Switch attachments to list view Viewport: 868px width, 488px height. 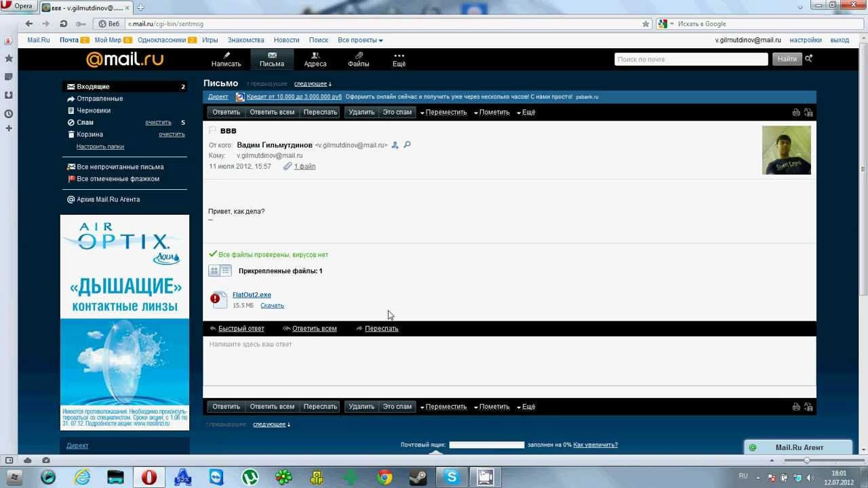coord(226,270)
